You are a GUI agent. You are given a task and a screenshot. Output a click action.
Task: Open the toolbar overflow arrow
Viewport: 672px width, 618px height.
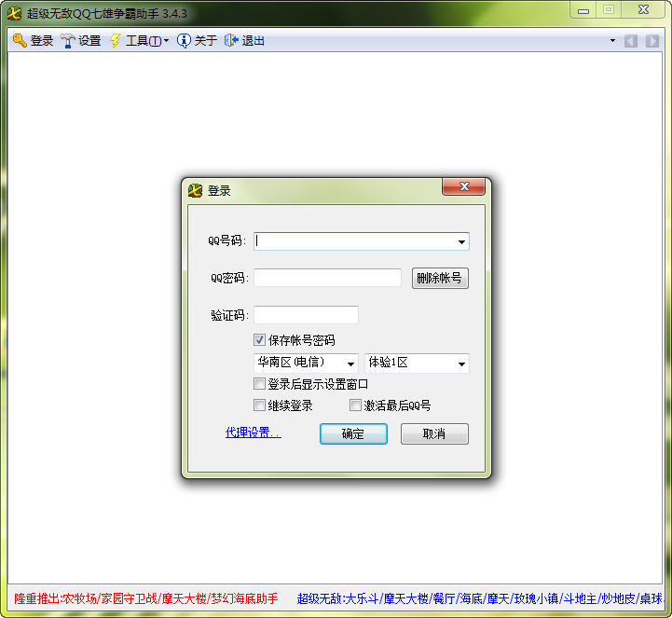pos(612,41)
